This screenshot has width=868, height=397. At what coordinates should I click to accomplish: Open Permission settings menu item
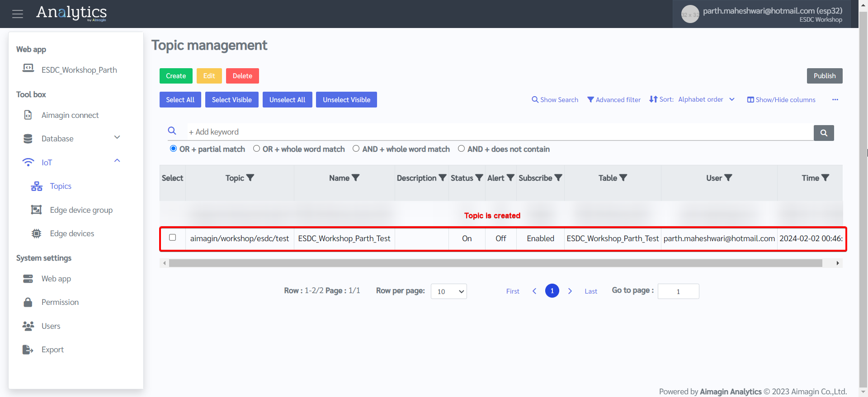pyautogui.click(x=60, y=302)
